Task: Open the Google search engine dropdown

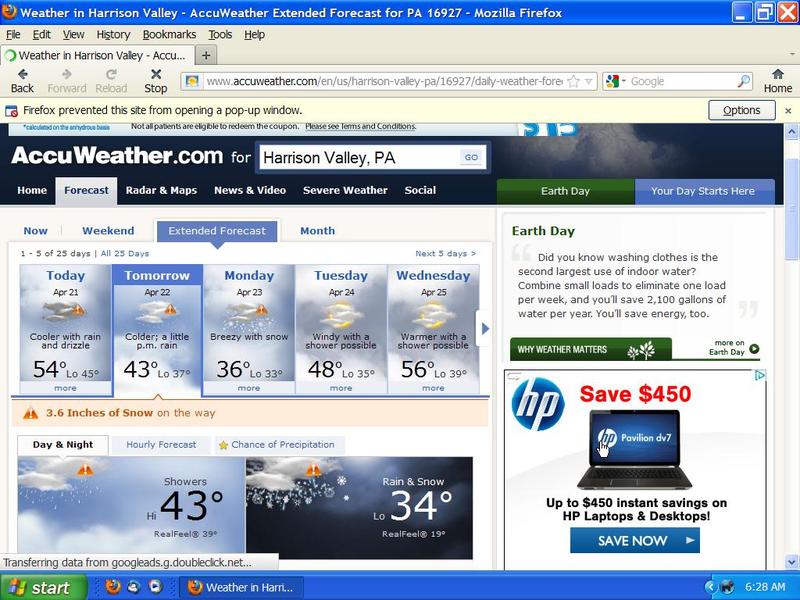Action: 614,82
